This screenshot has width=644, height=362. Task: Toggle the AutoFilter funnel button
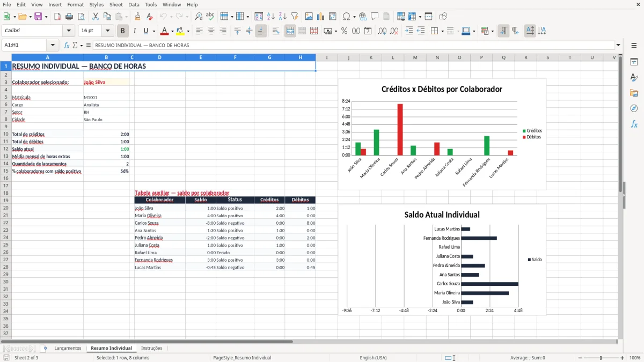294,17
